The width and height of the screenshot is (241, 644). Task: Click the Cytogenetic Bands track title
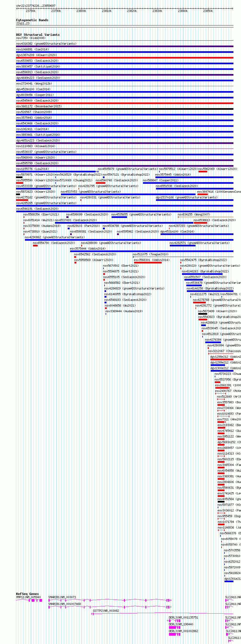(x=32, y=20)
